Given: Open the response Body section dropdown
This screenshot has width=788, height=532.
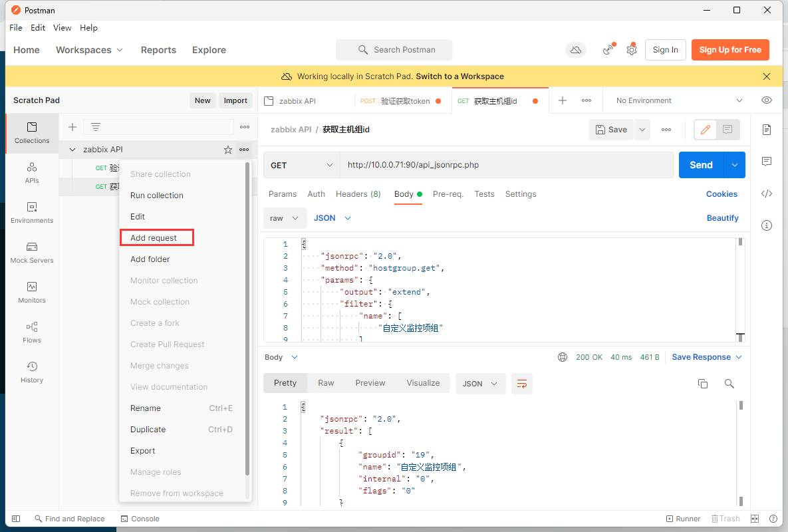Looking at the screenshot, I should [281, 357].
